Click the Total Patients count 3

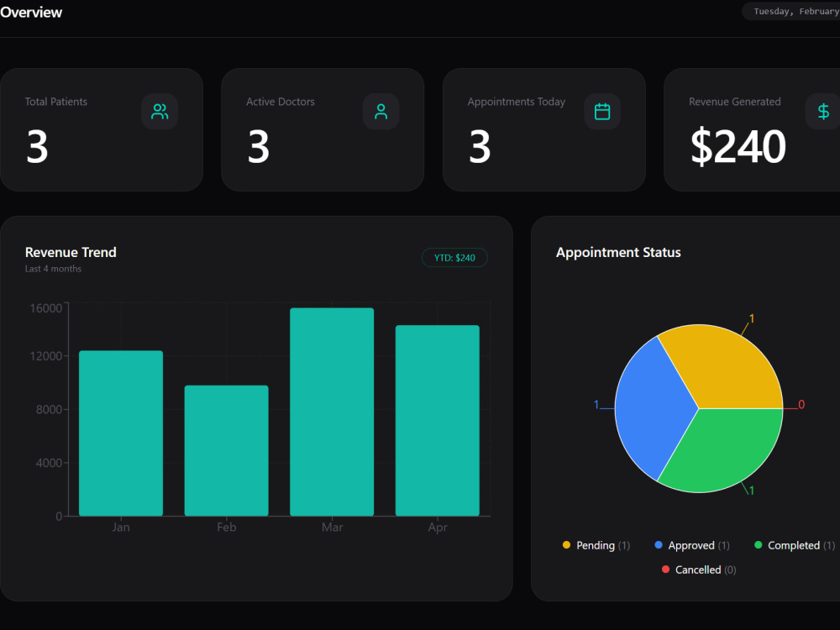(x=38, y=146)
